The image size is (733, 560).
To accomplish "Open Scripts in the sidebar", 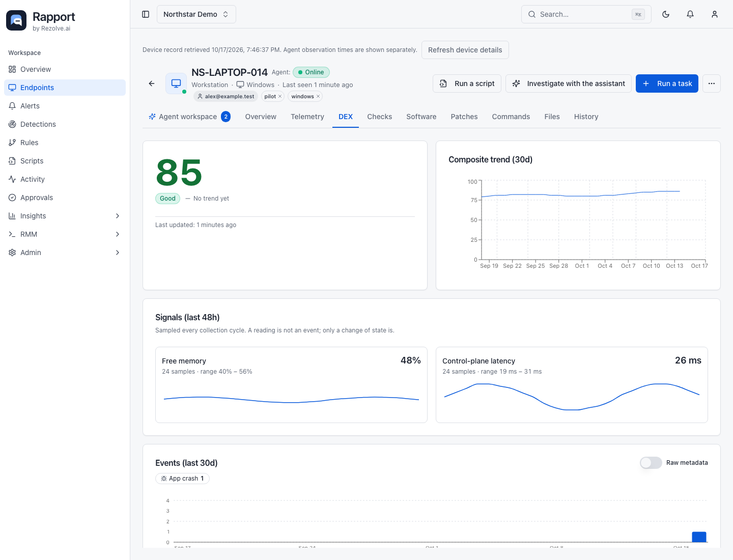I will (65, 161).
